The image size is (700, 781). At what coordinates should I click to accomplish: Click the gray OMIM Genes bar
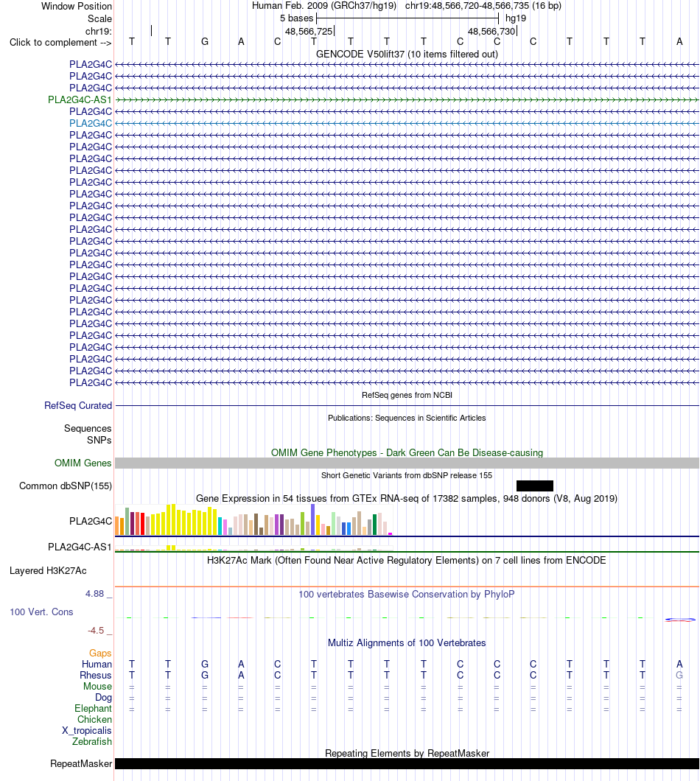click(x=407, y=463)
